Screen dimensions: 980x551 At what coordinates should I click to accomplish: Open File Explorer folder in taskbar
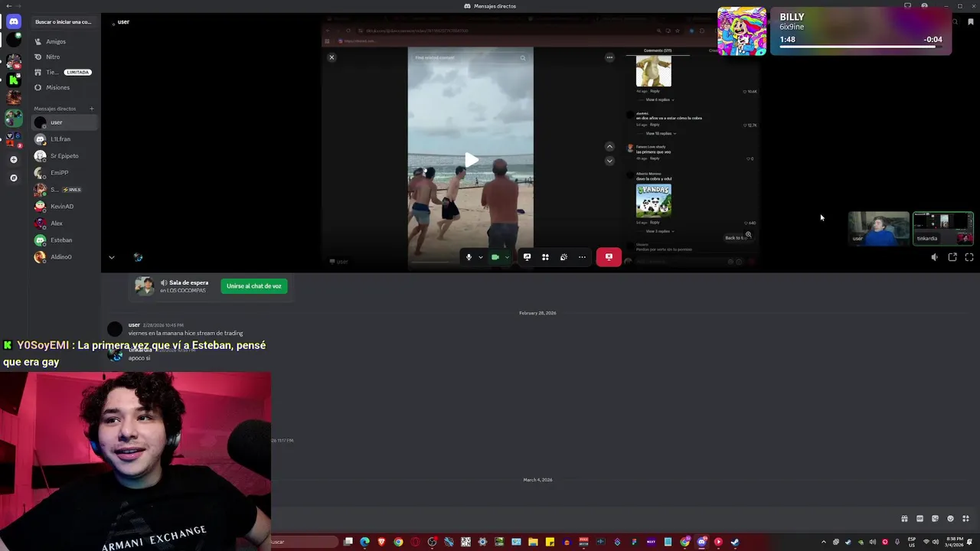tap(533, 542)
